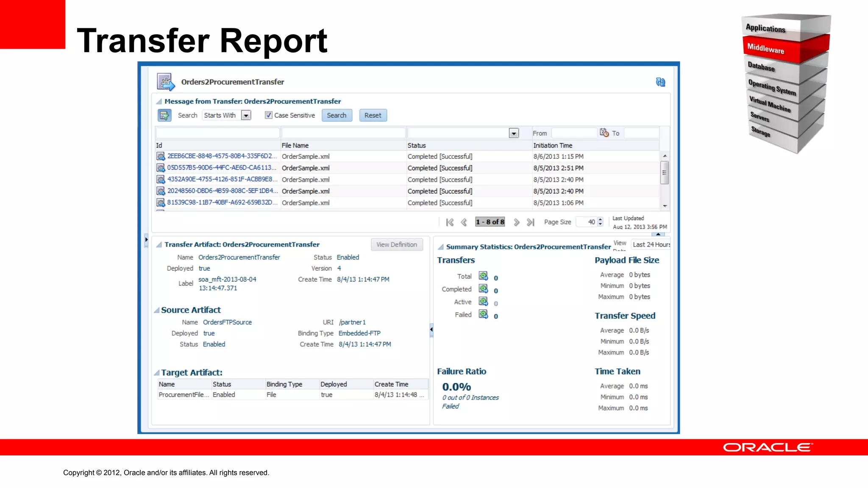Open the Status filter dropdown
Screen dimensions: 868x488
coord(514,133)
